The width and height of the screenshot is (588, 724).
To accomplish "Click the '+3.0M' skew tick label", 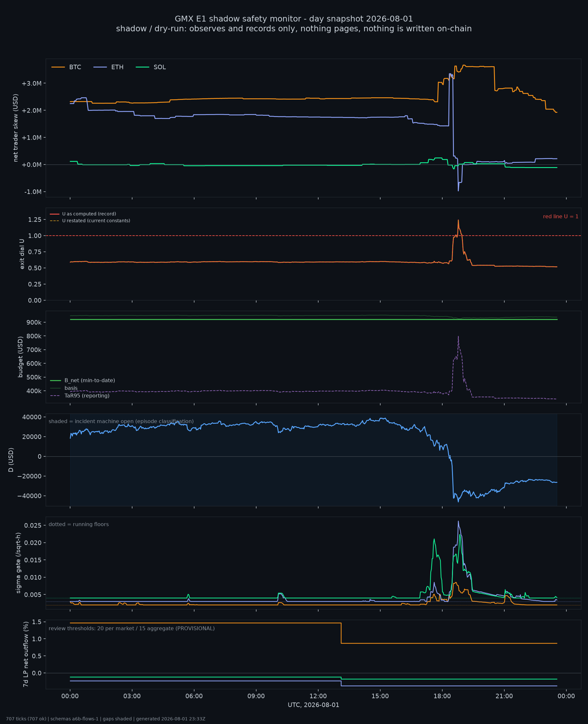I will [x=32, y=83].
